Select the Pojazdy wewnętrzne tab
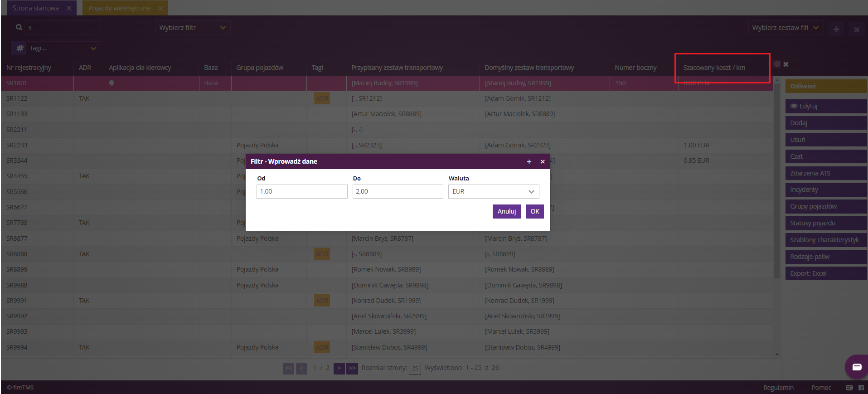The width and height of the screenshot is (868, 394). (119, 8)
